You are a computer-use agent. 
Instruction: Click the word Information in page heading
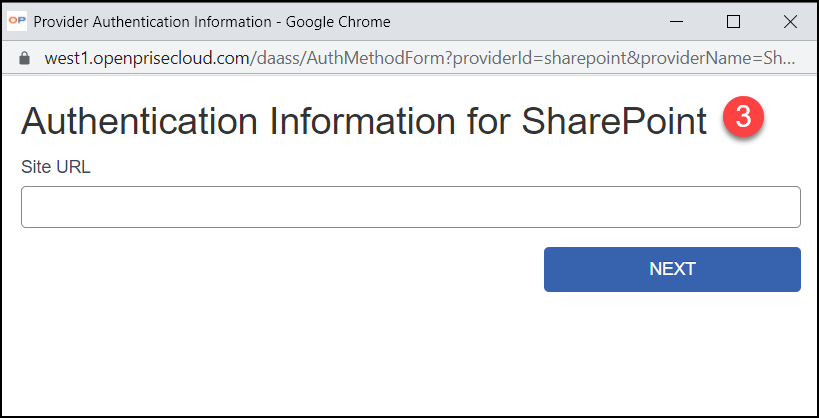363,121
